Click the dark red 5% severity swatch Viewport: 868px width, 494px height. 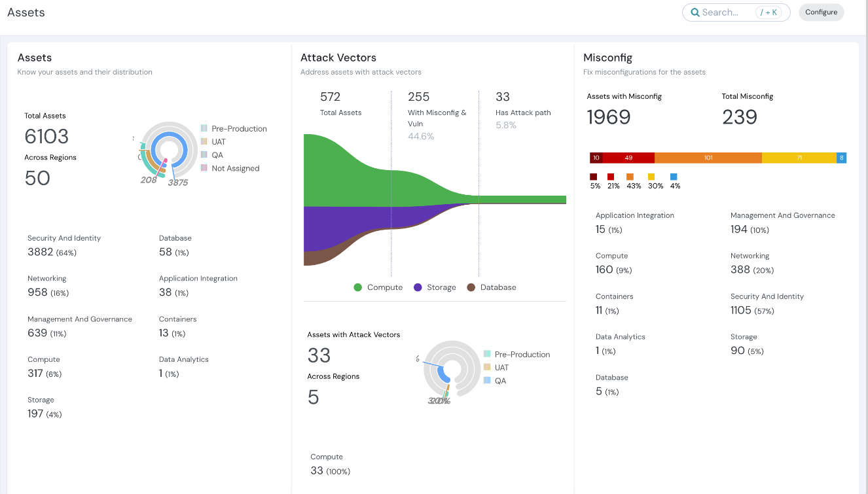pos(594,177)
